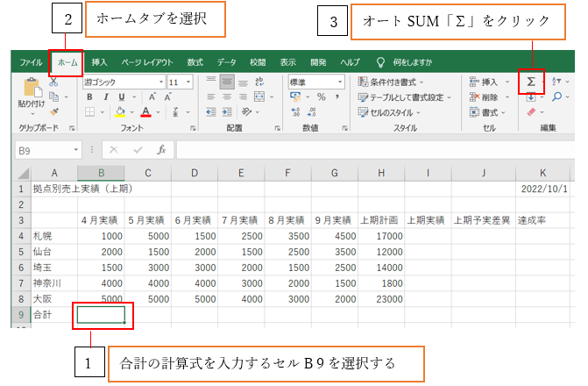This screenshot has height=386, width=588.
Task: Toggle Bold formatting
Action: coord(89,96)
